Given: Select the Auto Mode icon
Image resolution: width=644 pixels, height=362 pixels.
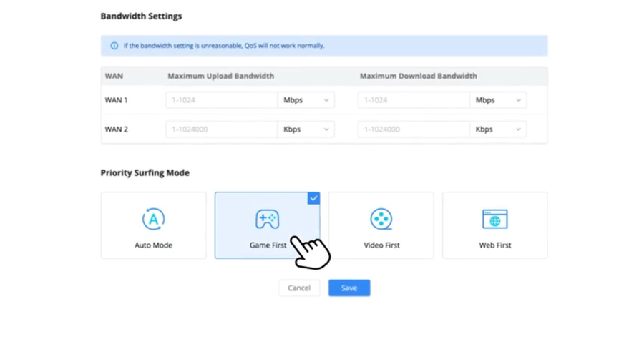Looking at the screenshot, I should click(153, 219).
